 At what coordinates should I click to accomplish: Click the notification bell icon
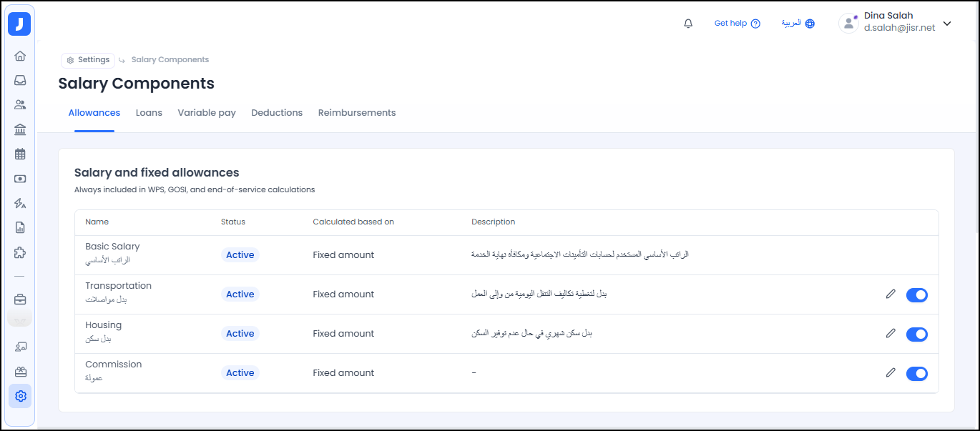coord(688,24)
